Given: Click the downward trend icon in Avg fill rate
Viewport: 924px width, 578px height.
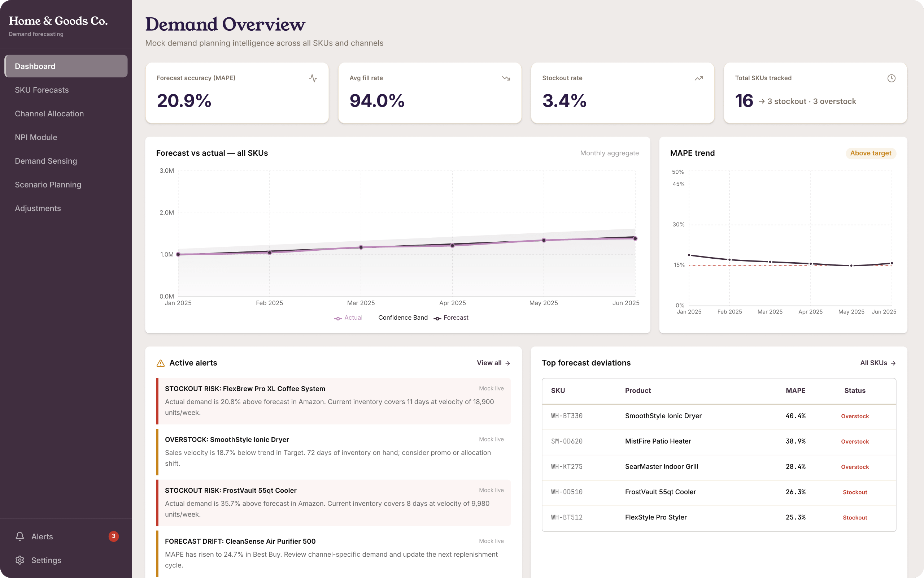Looking at the screenshot, I should (506, 78).
